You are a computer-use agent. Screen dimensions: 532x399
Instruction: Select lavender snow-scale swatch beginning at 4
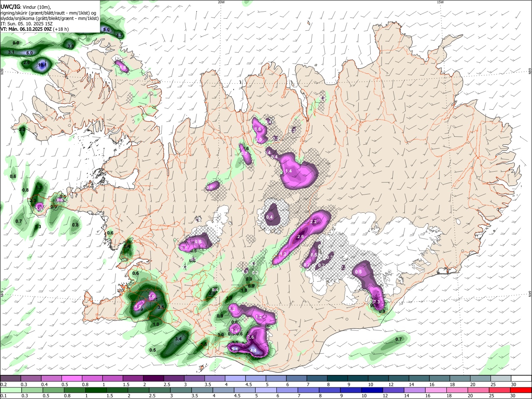tap(235, 379)
